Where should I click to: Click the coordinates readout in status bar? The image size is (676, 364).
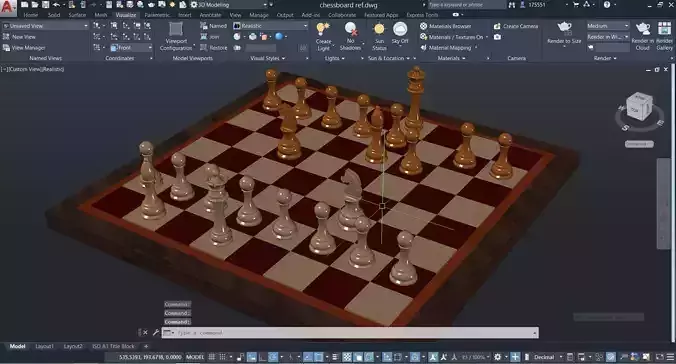coord(150,357)
